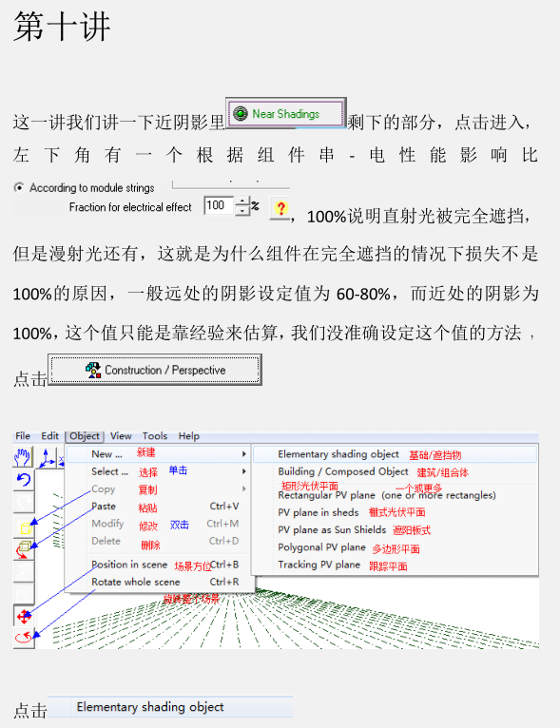Open the Edit menu
Viewport: 560px width, 728px height.
point(49,436)
